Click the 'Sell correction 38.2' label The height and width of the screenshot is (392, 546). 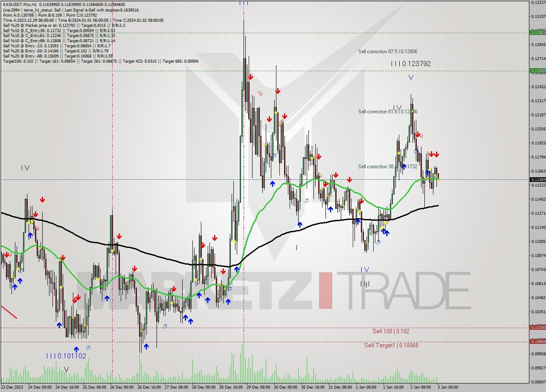[388, 167]
